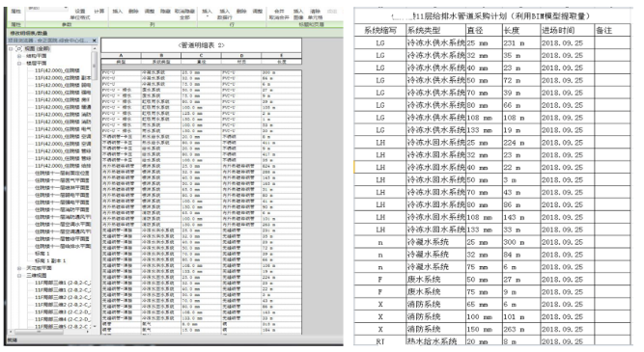Select the 视图 (全部) browser item

[x=37, y=48]
